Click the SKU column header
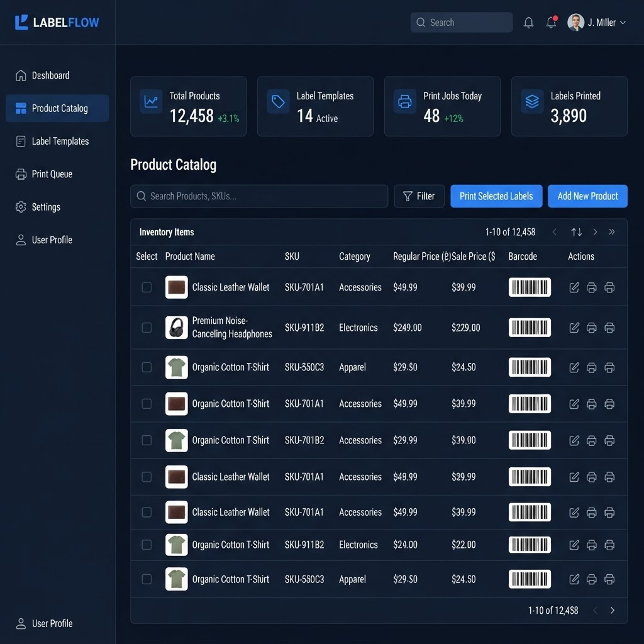The image size is (644, 644). point(292,257)
